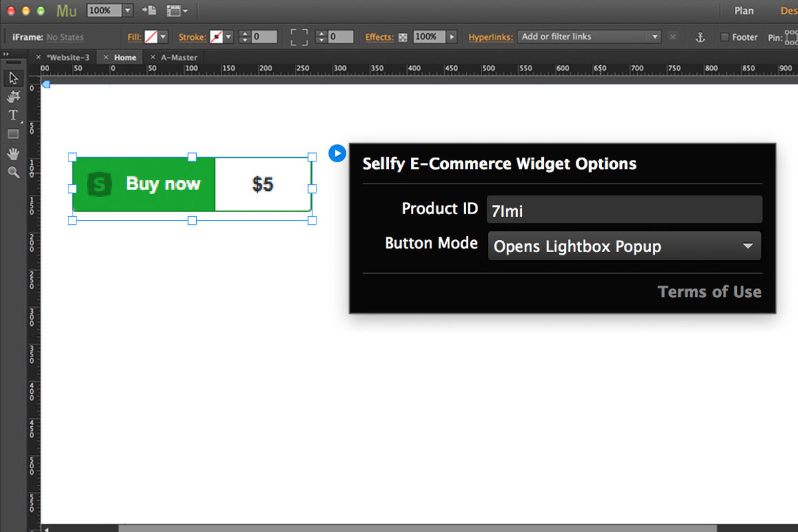Click the 100% zoom field
798x532 pixels.
[104, 11]
